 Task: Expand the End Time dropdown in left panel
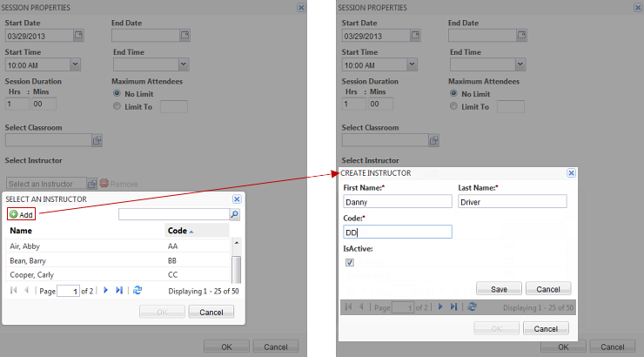tap(184, 64)
